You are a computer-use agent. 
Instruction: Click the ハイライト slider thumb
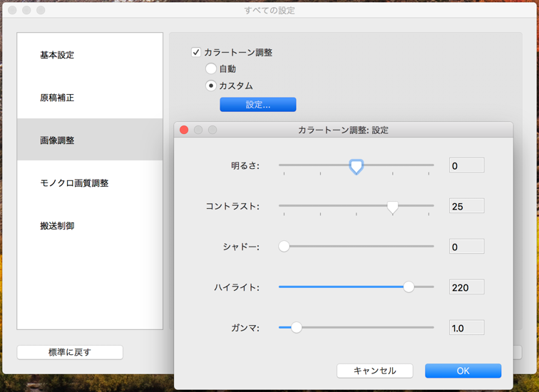pos(409,287)
